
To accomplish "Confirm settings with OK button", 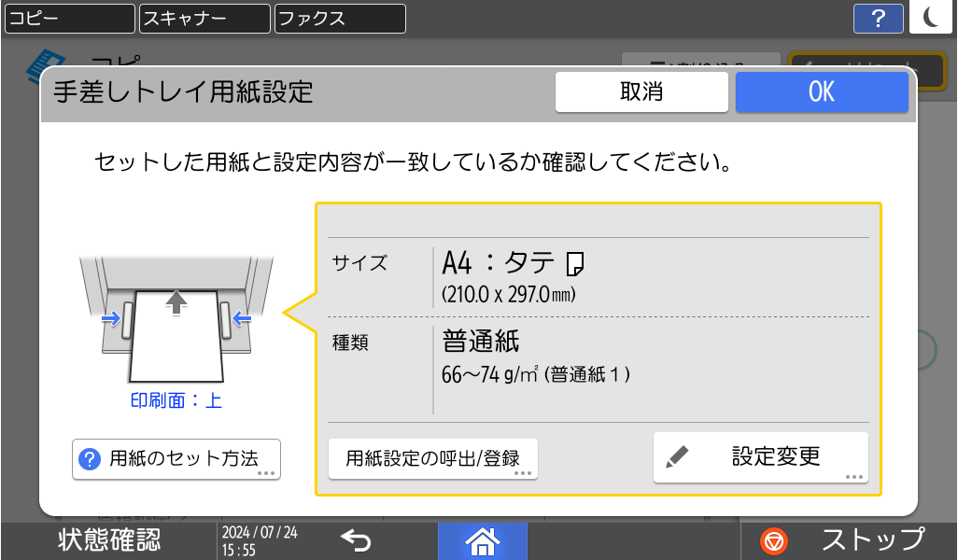I will [821, 92].
